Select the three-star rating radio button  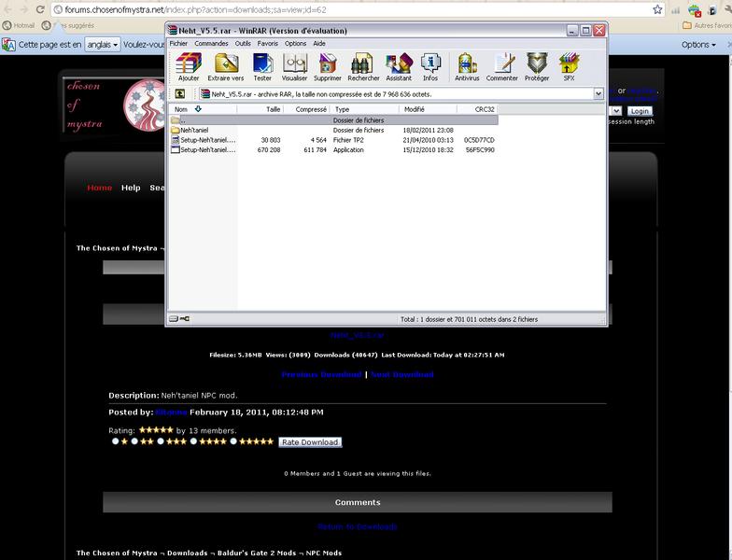pos(161,441)
